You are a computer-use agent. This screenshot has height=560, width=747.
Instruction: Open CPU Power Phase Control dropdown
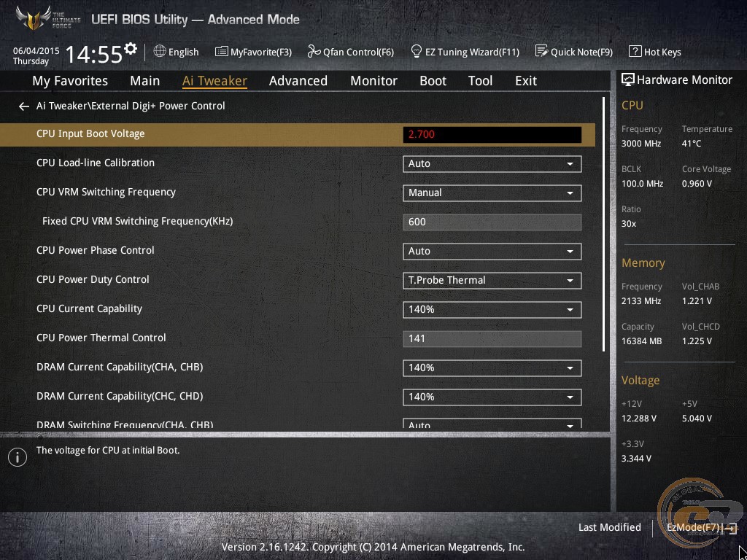(x=492, y=252)
